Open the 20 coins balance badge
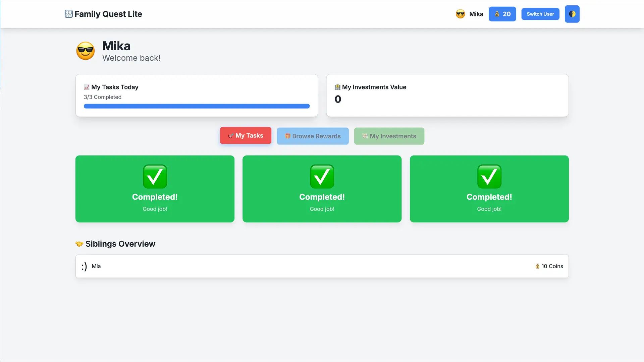The image size is (644, 362). coord(502,14)
